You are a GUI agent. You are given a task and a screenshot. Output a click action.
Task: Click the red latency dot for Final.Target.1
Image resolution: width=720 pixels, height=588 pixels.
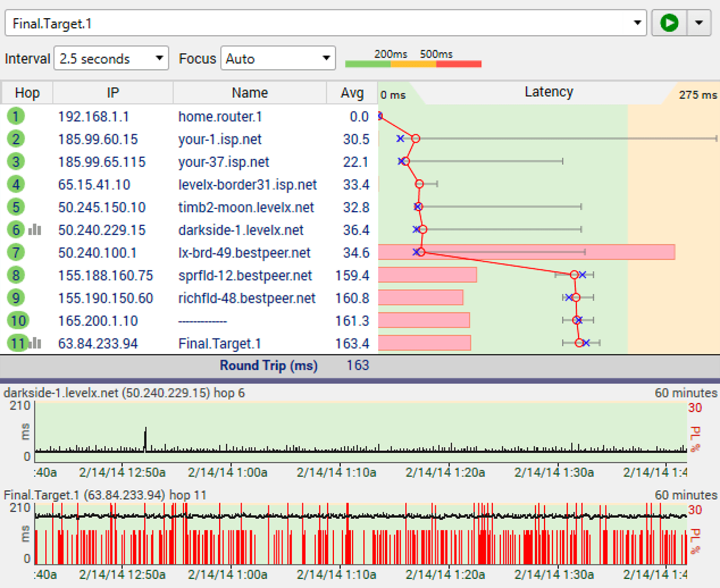click(578, 342)
